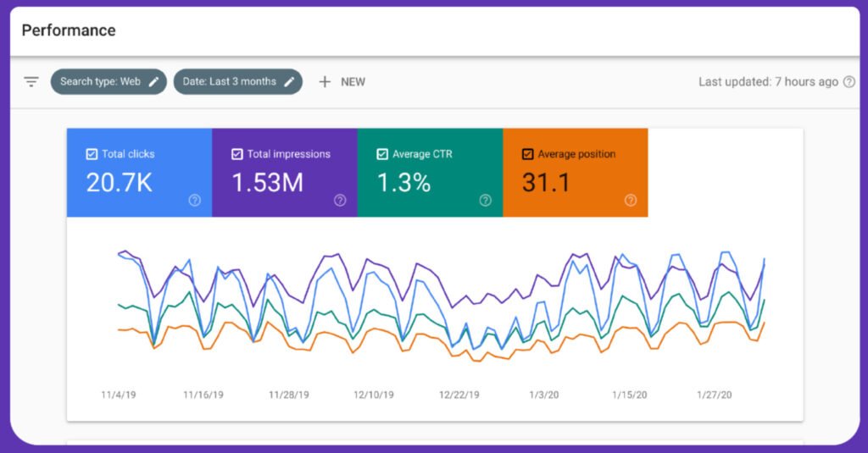Click the filter icon left of chips
868x453 pixels.
click(x=31, y=82)
